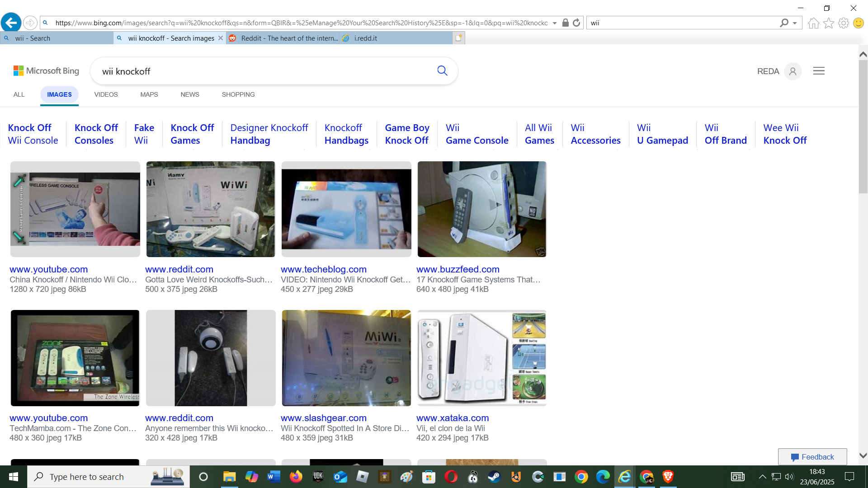This screenshot has height=488, width=868.
Task: Open the address bar autocomplete dropdown arrow
Action: tap(555, 23)
